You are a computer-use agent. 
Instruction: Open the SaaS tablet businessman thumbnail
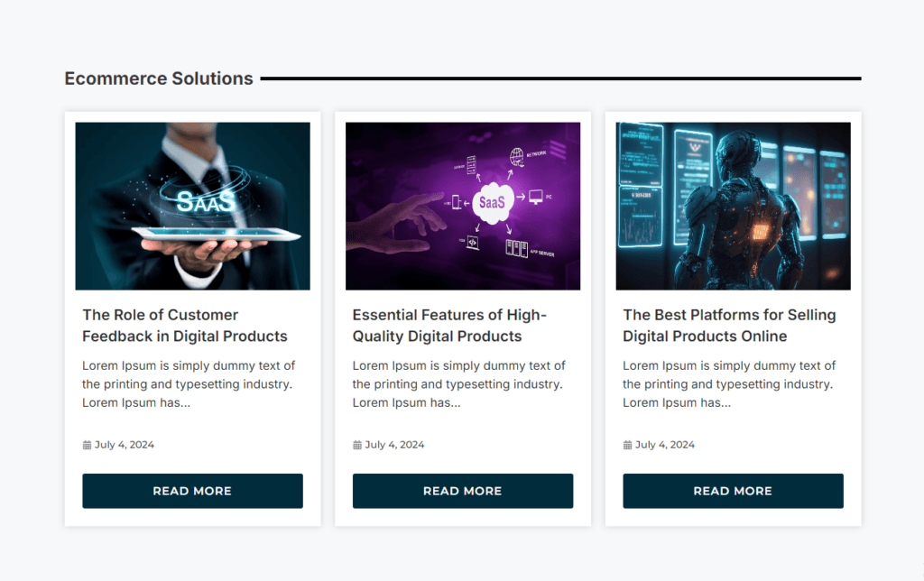(192, 206)
